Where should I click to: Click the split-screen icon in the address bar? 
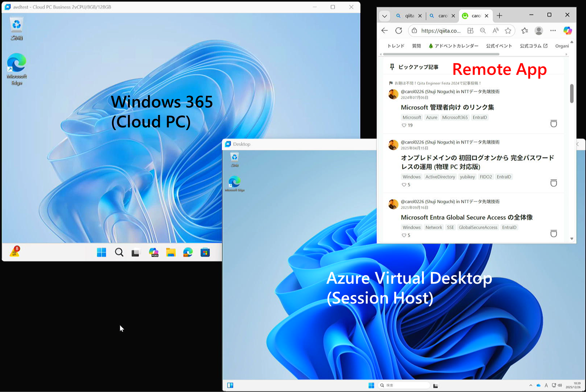(x=470, y=31)
